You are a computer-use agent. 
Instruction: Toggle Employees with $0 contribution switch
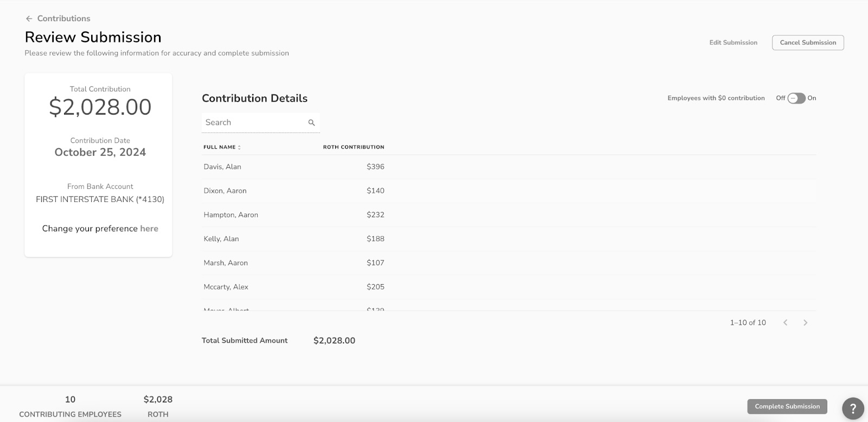click(x=796, y=98)
